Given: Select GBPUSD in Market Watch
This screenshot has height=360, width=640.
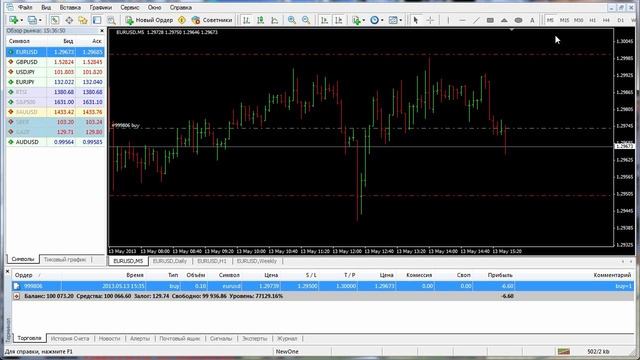Looking at the screenshot, I should point(56,62).
